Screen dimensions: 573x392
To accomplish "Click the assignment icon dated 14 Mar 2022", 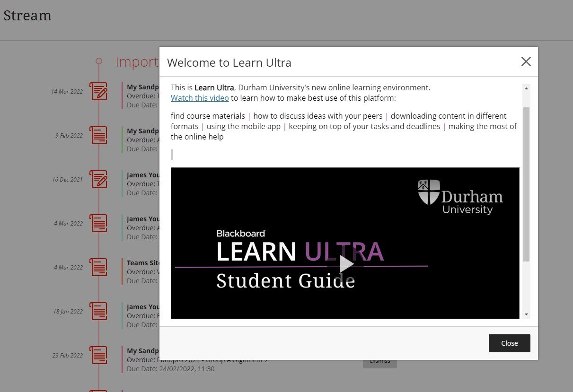I will point(98,91).
